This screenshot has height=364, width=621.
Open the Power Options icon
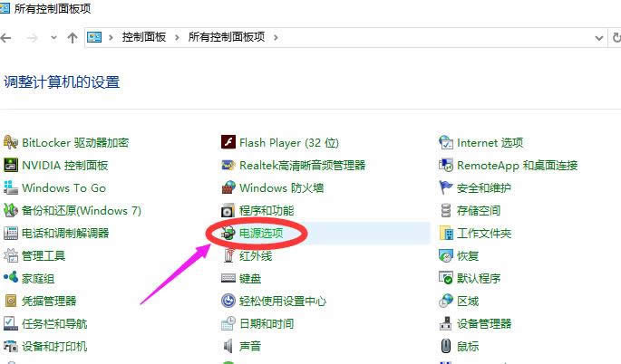pyautogui.click(x=228, y=233)
